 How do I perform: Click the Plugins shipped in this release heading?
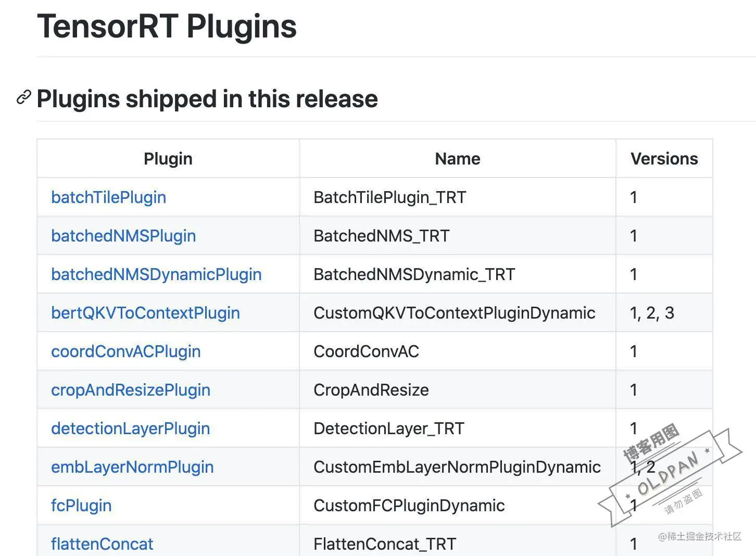click(207, 98)
